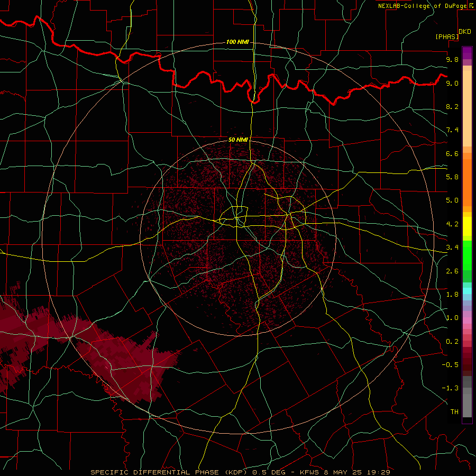Select the 7.4 value on the color scale
This screenshot has height=476, width=476.
pos(452,130)
